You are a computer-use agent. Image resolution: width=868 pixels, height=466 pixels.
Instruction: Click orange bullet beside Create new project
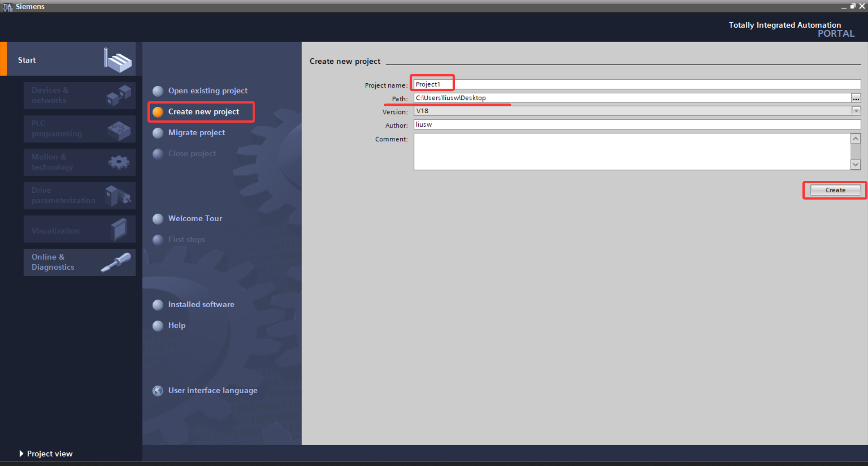coord(158,112)
